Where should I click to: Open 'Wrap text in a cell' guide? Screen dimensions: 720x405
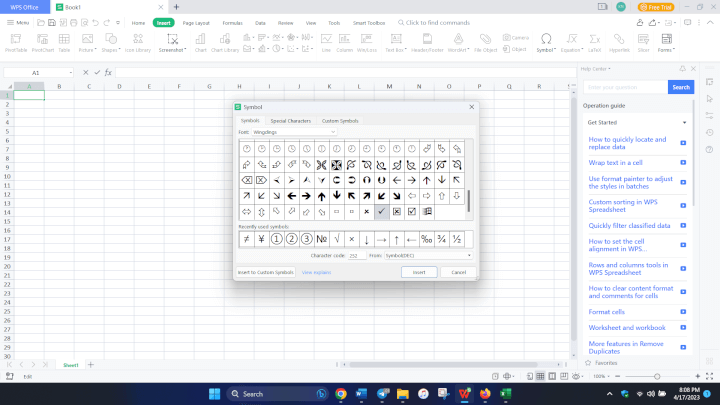click(615, 163)
